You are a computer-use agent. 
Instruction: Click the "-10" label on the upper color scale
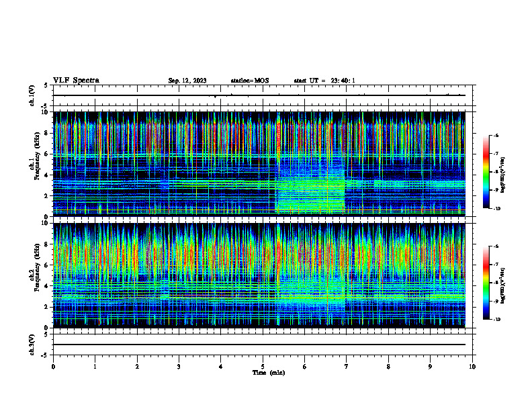point(496,209)
